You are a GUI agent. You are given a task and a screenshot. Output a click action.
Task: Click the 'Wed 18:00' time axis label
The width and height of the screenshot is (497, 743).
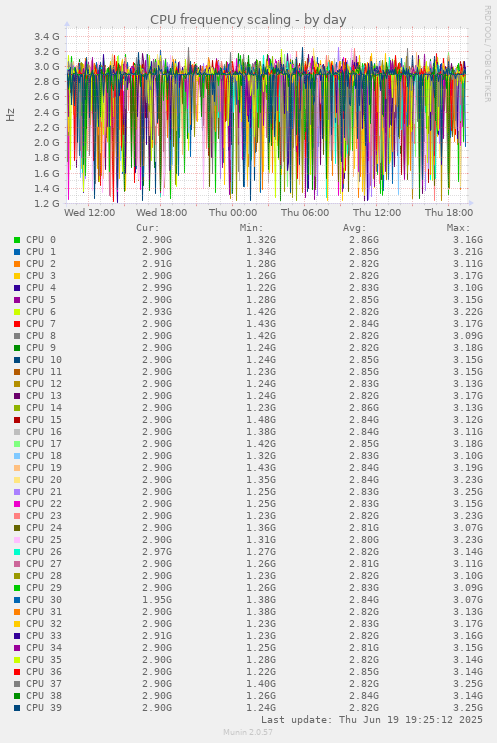click(x=162, y=213)
